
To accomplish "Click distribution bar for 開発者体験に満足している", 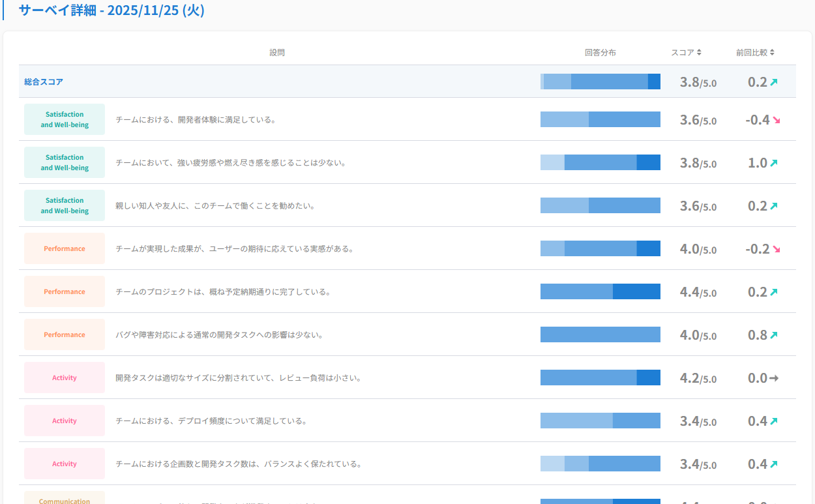I will tap(600, 119).
